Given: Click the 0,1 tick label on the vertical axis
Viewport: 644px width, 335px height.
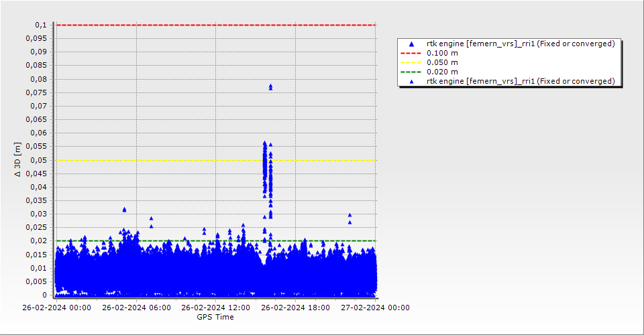Looking at the screenshot, I should [x=41, y=25].
